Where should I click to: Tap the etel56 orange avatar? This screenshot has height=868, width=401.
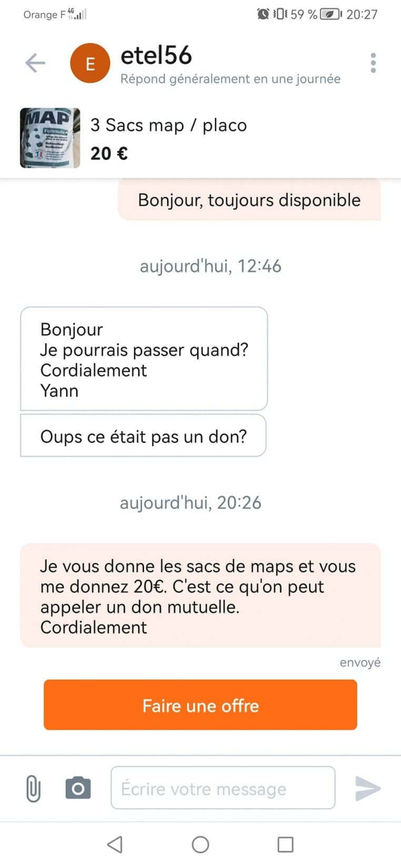tap(90, 64)
